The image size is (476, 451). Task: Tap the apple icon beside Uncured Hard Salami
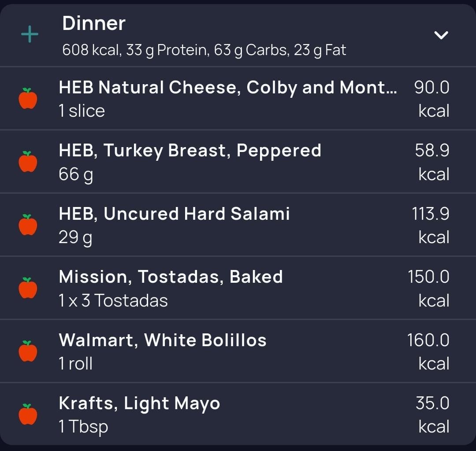tap(28, 225)
